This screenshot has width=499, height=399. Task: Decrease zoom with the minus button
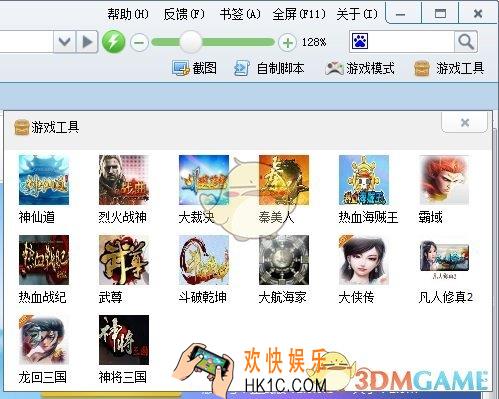[139, 43]
